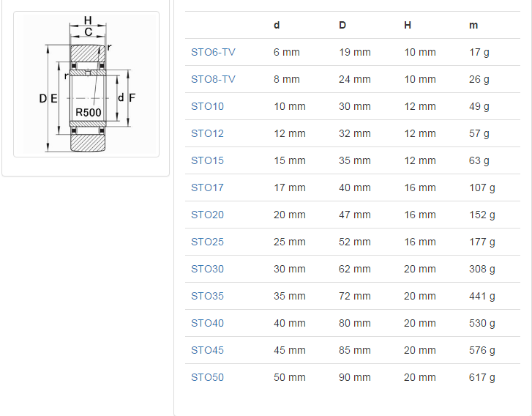Screen dimensions: 532x416
Task: Click the STO17 link
Action: (x=207, y=187)
